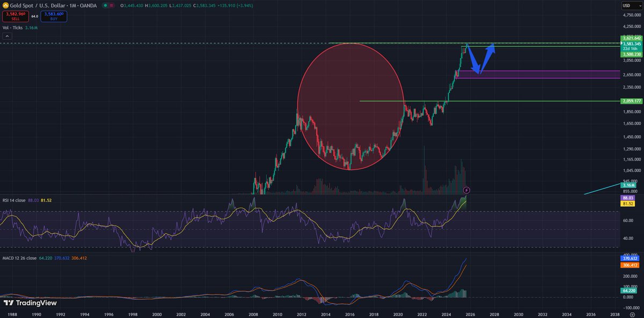Image resolution: width=644 pixels, height=318 pixels.
Task: Click the 306.412 MACD axis label
Action: (x=629, y=264)
